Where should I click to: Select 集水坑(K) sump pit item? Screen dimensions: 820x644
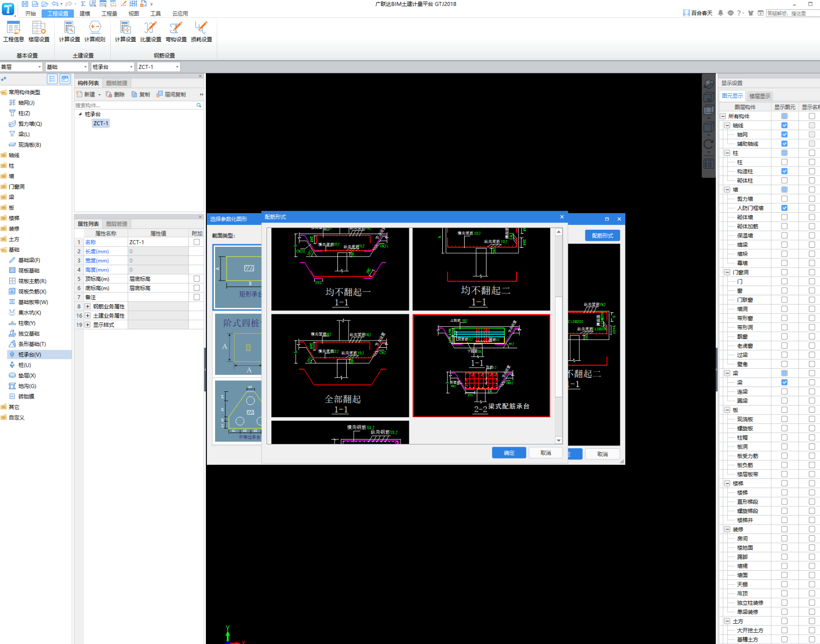(x=25, y=313)
